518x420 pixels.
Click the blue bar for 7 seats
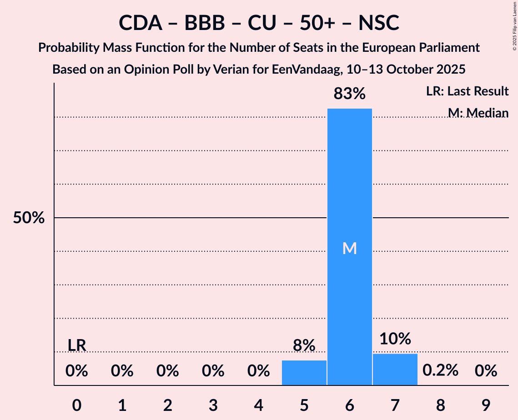[395, 369]
